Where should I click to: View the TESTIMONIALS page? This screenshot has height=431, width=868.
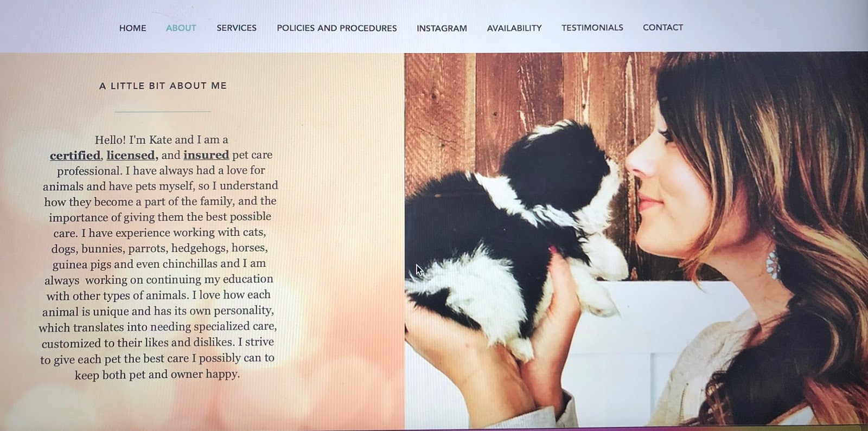(x=592, y=28)
